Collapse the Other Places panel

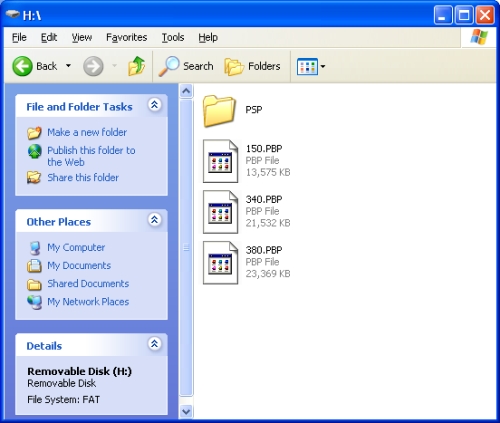(154, 220)
